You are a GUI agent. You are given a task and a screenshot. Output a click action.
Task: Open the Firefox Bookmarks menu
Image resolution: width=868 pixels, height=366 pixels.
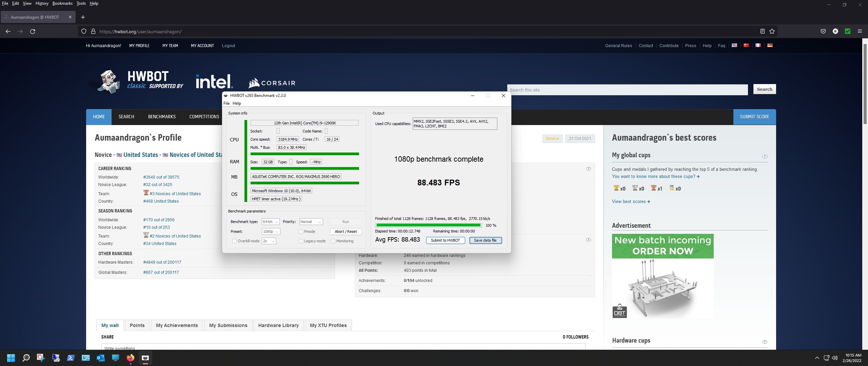62,3
